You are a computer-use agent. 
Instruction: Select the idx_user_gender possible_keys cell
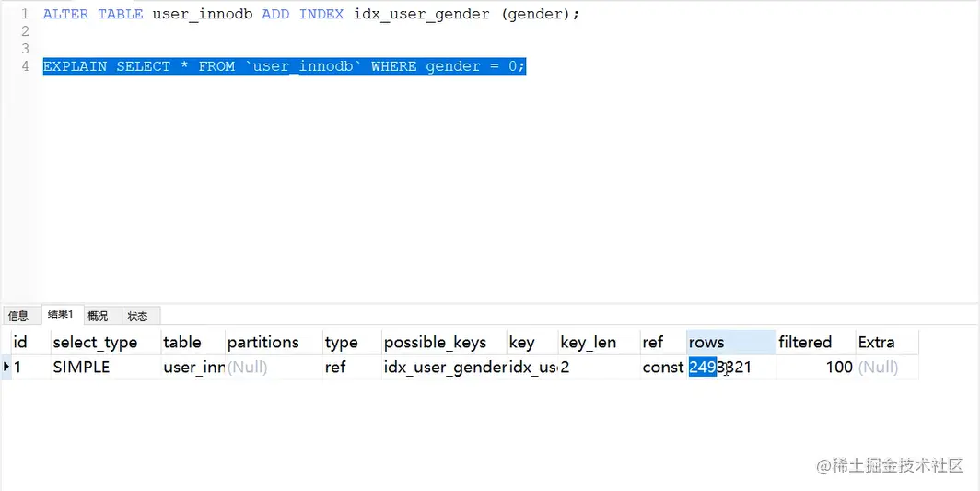click(444, 368)
